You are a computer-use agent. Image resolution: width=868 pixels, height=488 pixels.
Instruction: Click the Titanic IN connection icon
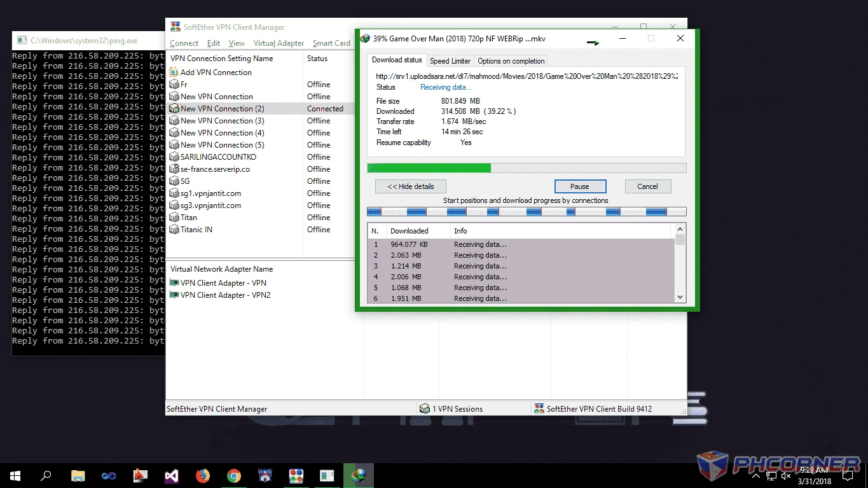pos(175,229)
